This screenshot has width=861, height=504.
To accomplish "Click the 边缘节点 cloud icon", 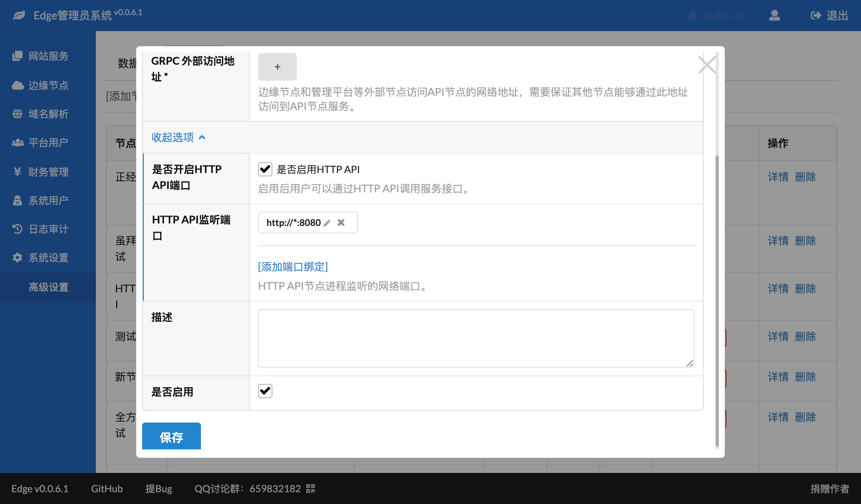I will [x=18, y=85].
